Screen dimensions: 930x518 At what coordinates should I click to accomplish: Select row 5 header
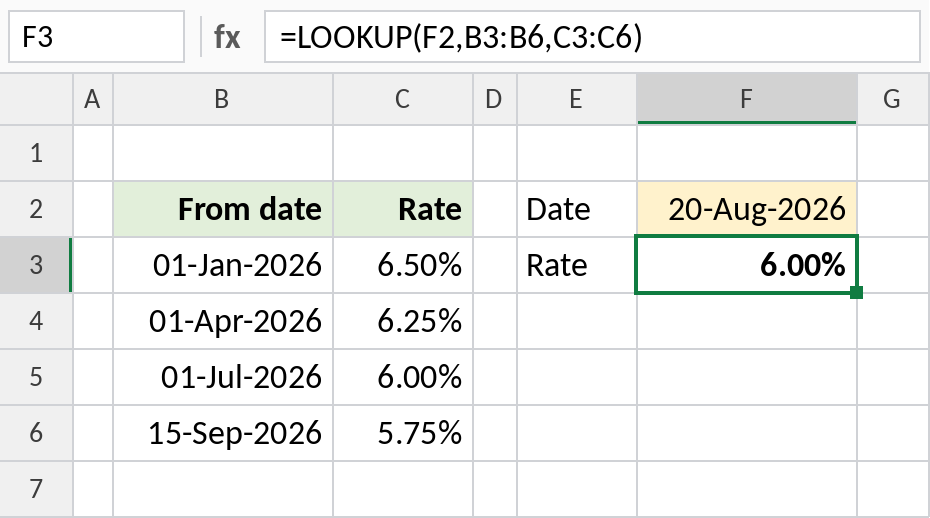click(36, 377)
